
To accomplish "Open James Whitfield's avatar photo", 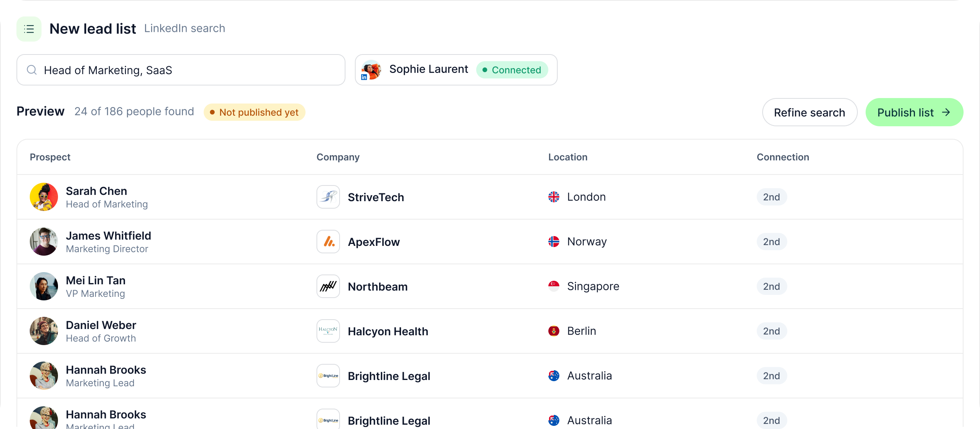I will (44, 242).
